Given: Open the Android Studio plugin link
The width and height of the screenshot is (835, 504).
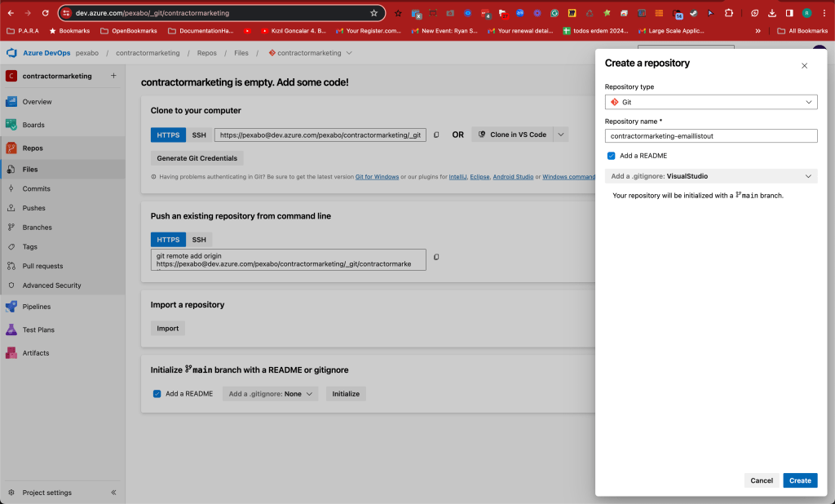Looking at the screenshot, I should pos(513,177).
